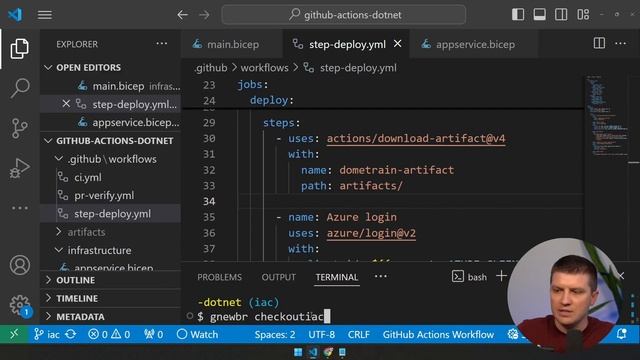Click the github-actions-dotnet command center search
This screenshot has width=640, height=360.
[x=344, y=15]
